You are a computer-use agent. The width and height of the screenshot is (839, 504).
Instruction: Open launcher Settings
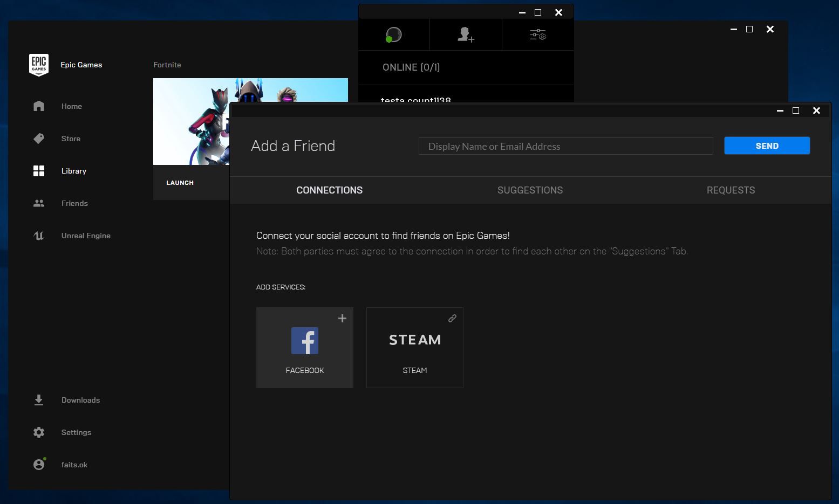[76, 432]
